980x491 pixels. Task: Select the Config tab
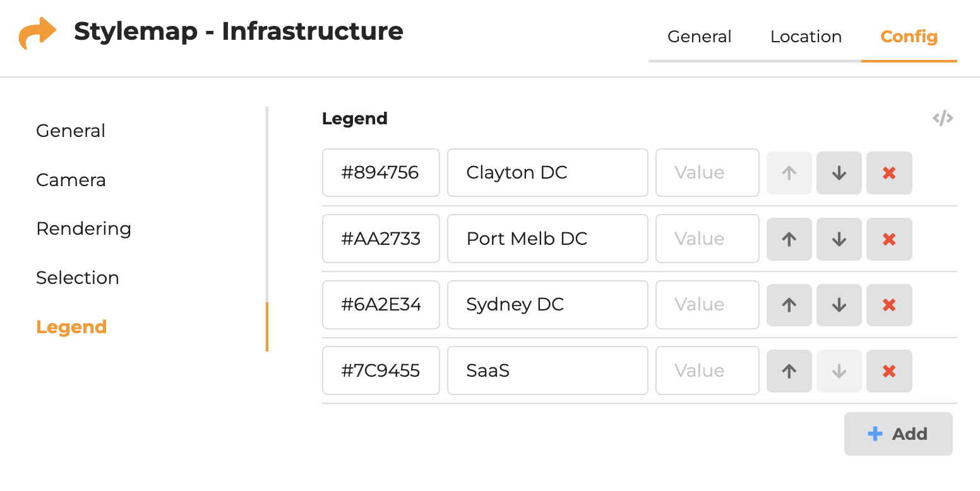[909, 37]
